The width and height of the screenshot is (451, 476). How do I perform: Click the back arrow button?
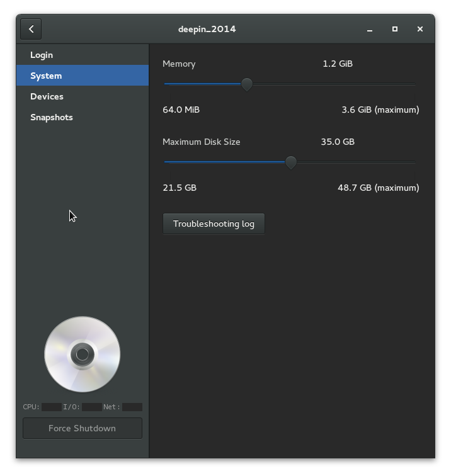pyautogui.click(x=31, y=29)
